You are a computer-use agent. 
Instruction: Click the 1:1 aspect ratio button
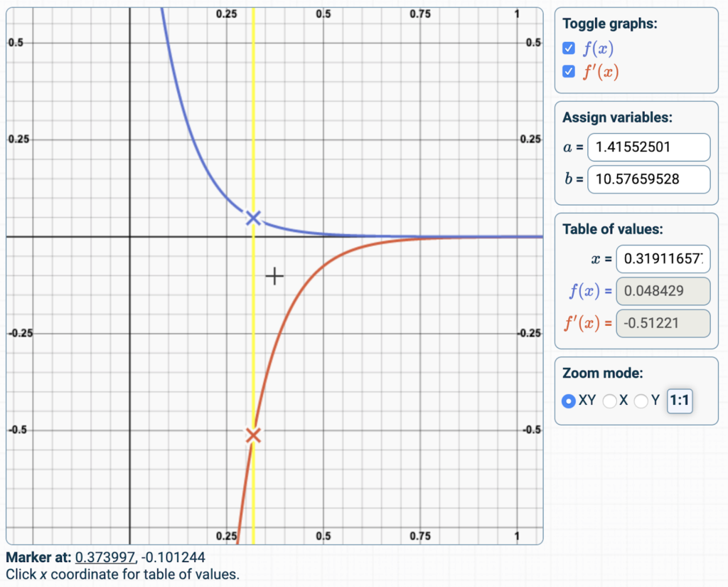678,401
